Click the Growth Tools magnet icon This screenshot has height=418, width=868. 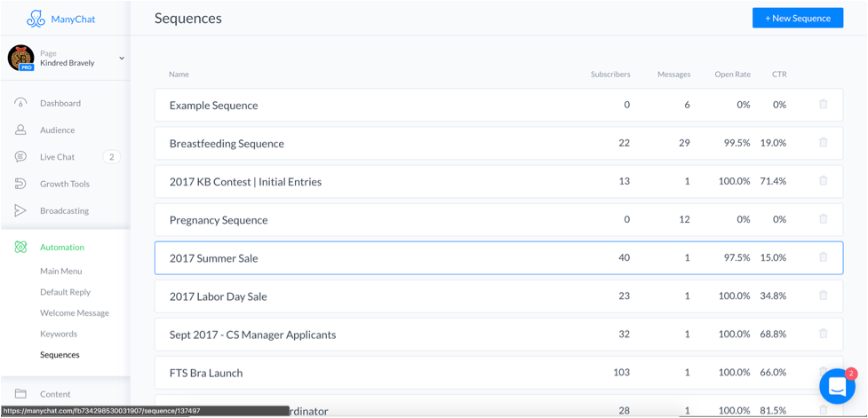(x=20, y=184)
